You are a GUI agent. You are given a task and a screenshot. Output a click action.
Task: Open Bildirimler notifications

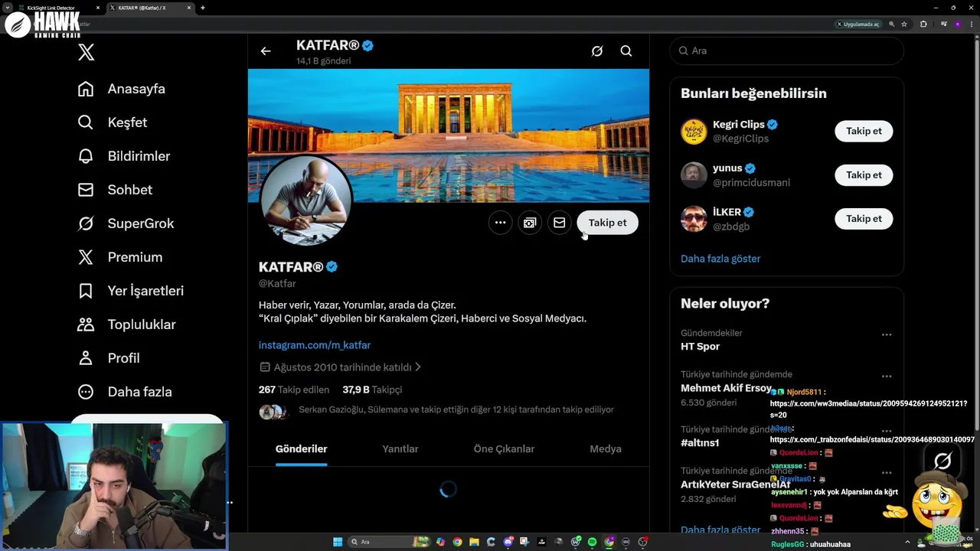124,156
